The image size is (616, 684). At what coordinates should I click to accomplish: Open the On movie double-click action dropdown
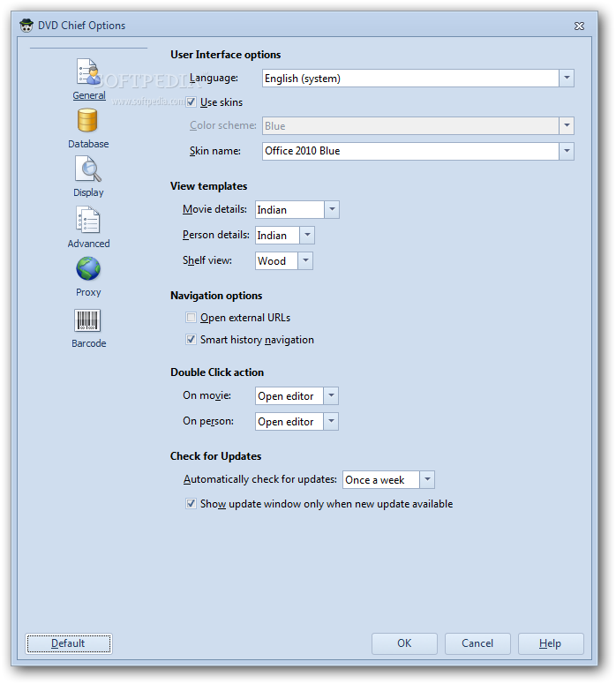[331, 395]
